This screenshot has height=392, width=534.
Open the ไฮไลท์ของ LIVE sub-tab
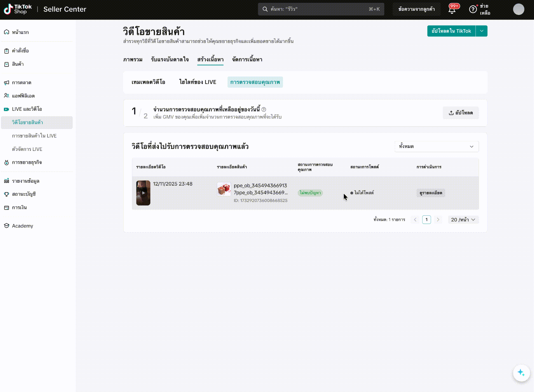click(x=198, y=82)
